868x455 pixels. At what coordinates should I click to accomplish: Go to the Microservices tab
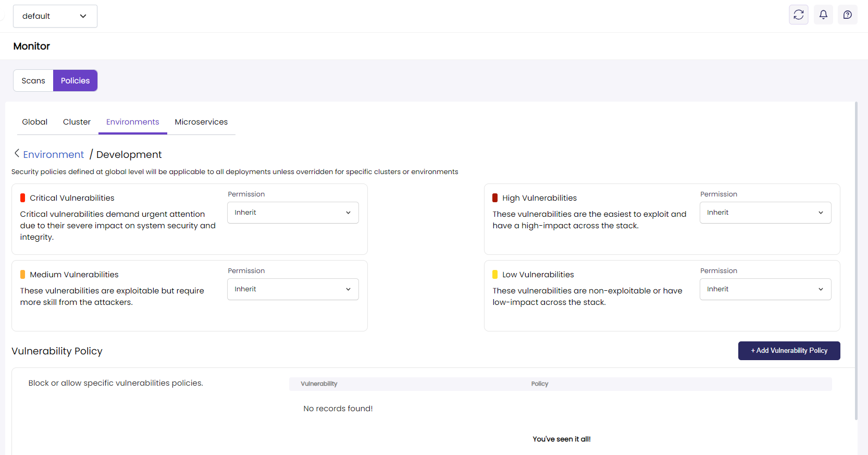201,122
